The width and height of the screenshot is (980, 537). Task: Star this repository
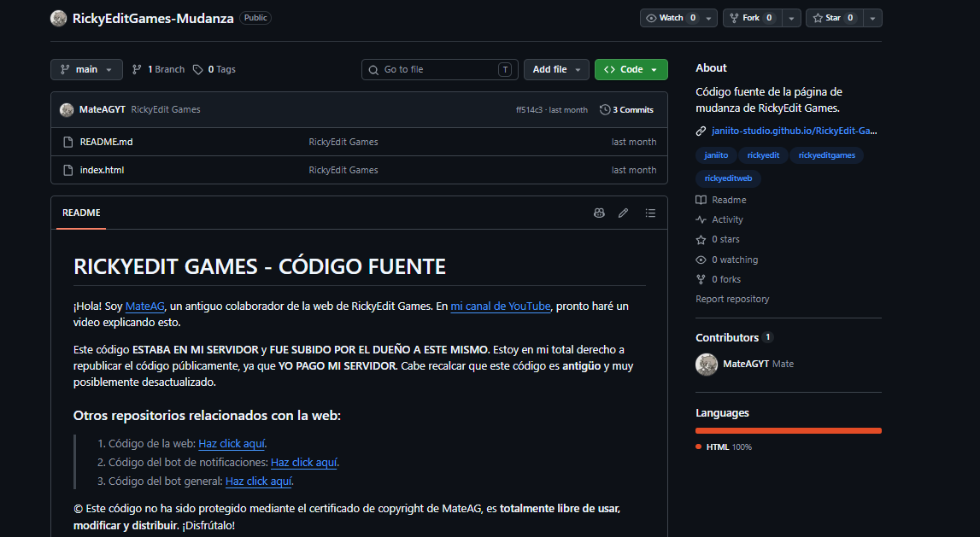(x=835, y=18)
